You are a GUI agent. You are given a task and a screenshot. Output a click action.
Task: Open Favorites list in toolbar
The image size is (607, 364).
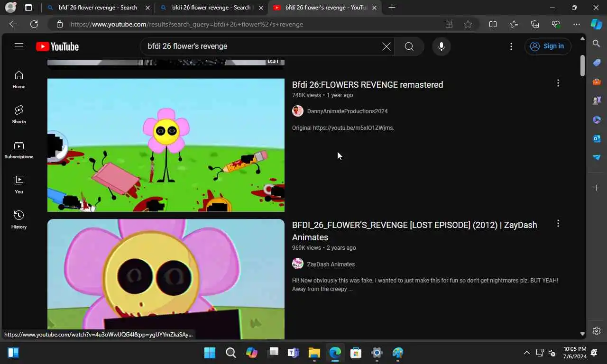point(514,24)
